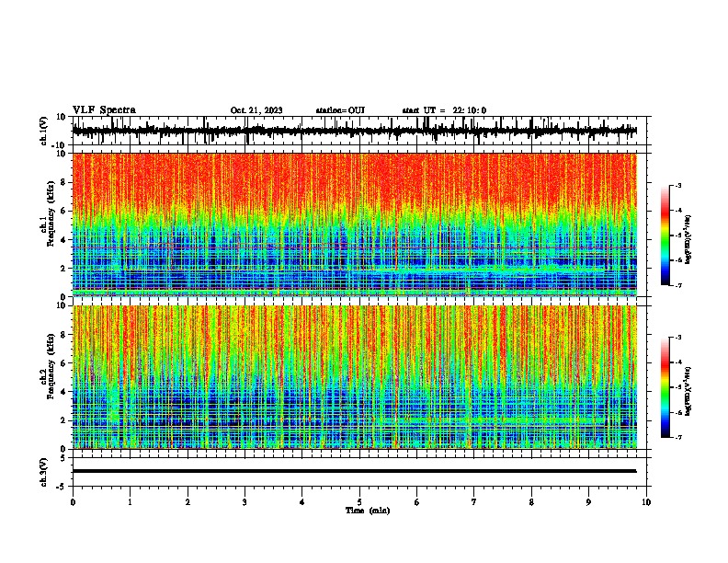This screenshot has width=728, height=563.
Task: Click the "VLF Spectra" title text
Action: coord(104,109)
